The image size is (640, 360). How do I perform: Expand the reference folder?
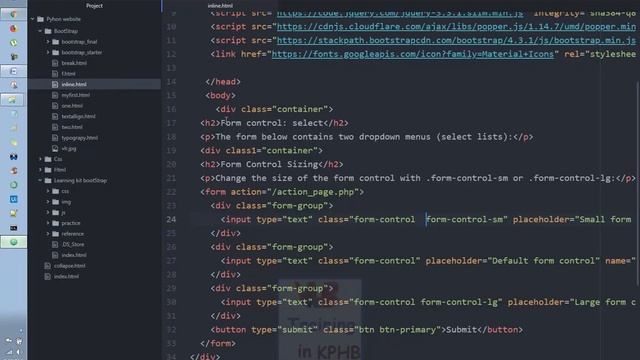coord(48,233)
